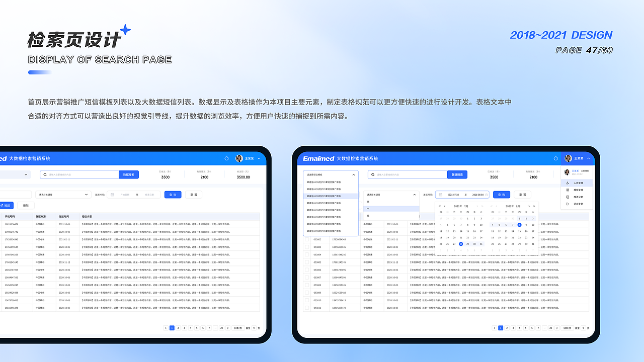Go to page 20 in right screen pagination
Image resolution: width=644 pixels, height=362 pixels.
coord(551,328)
